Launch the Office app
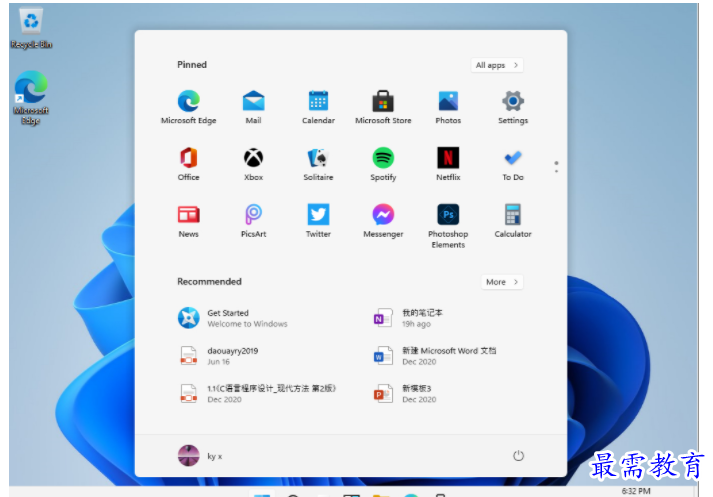 pos(189,164)
